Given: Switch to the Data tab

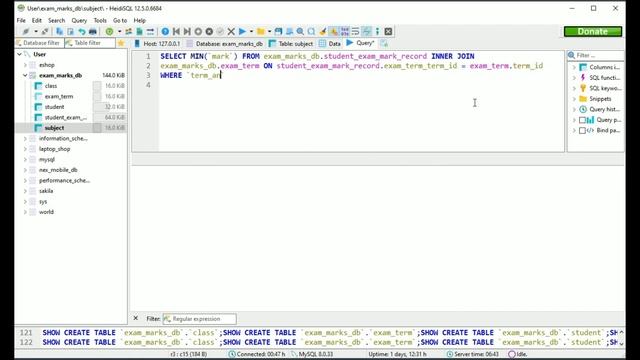Looking at the screenshot, I should point(330,43).
